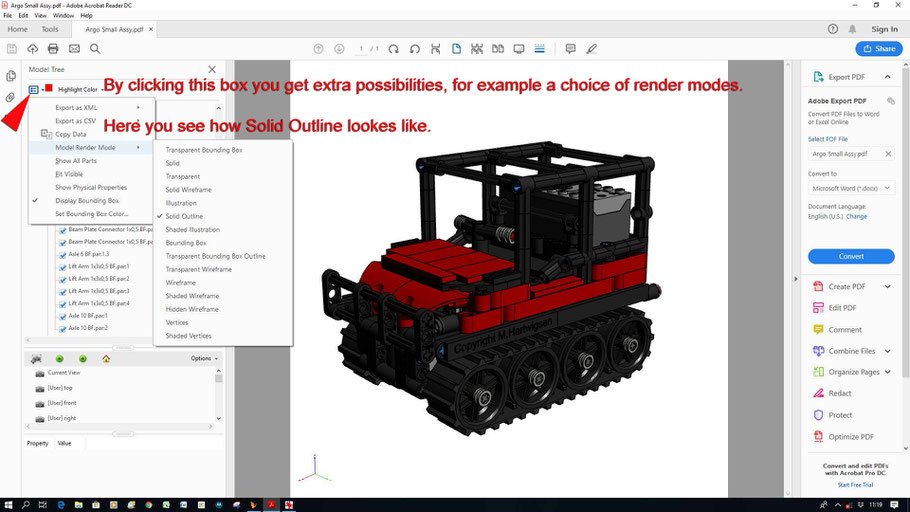Go to previous page arrow icon

[318, 49]
